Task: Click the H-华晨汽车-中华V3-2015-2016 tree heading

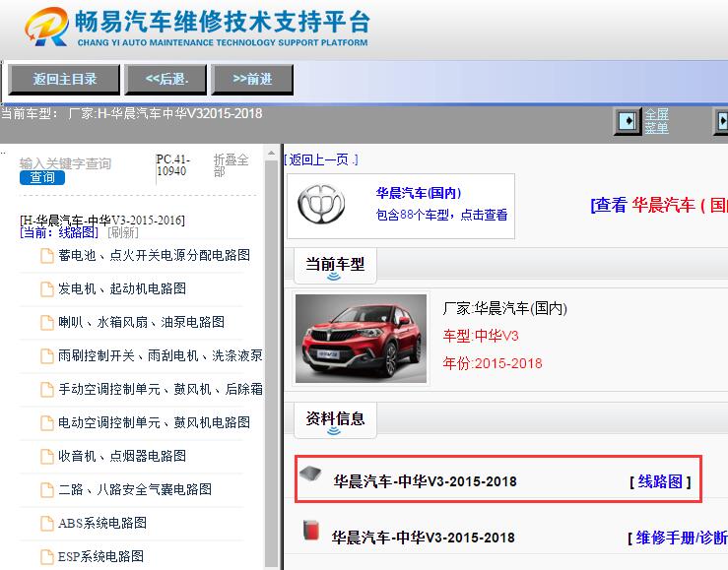Action: coord(102,220)
